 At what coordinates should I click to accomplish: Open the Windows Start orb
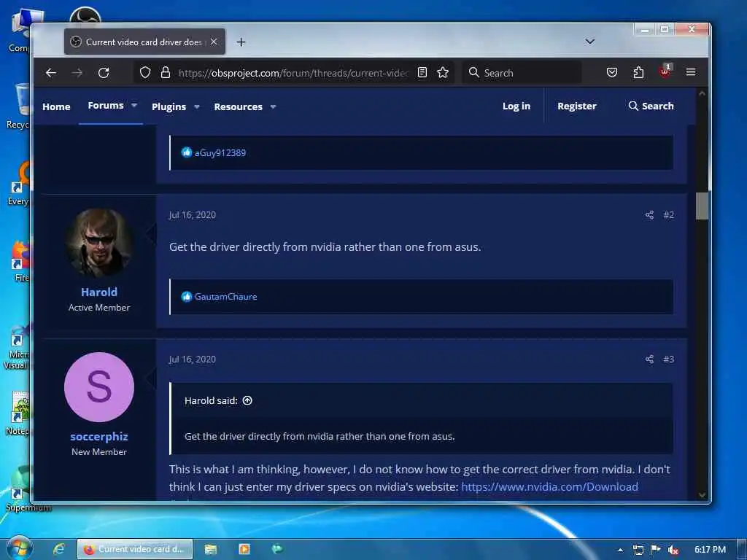[x=18, y=548]
